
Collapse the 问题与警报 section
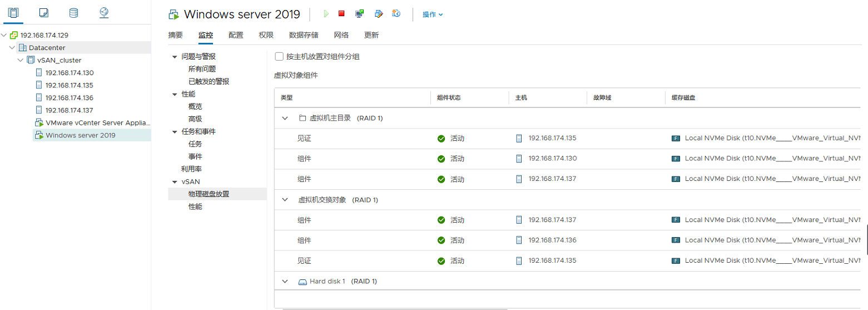click(175, 57)
